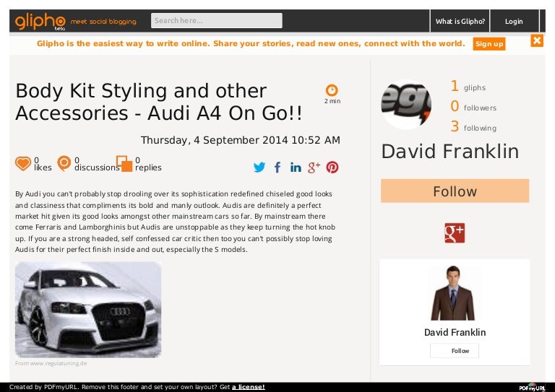Click the discussions speech bubble icon
This screenshot has height=392, width=555.
tap(64, 164)
